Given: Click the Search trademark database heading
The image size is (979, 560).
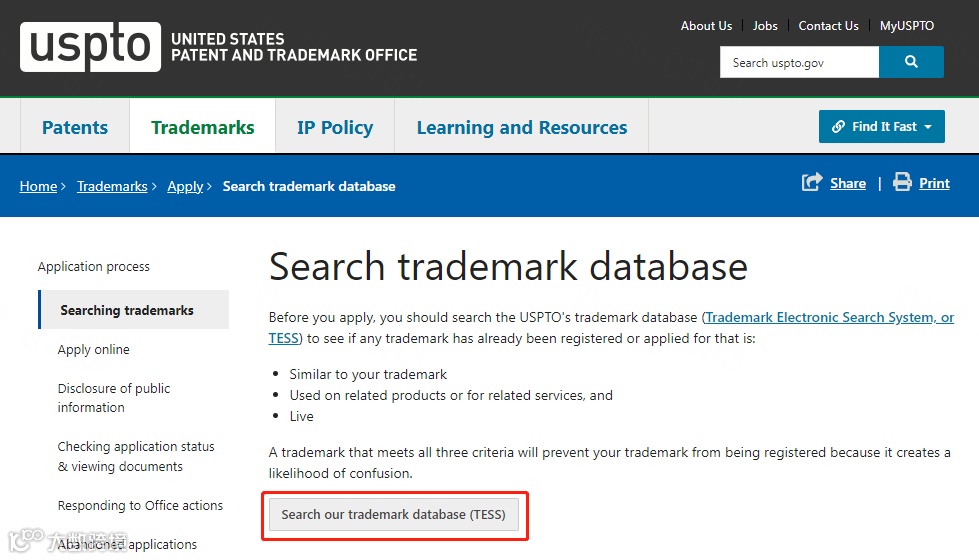Looking at the screenshot, I should tap(508, 267).
